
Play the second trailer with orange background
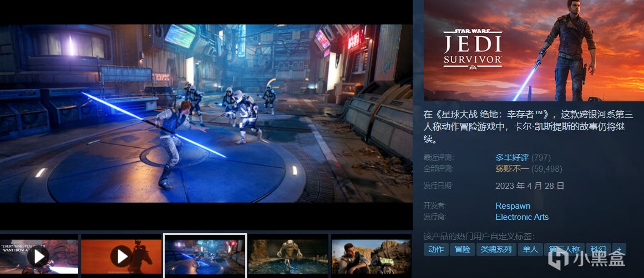point(121,256)
